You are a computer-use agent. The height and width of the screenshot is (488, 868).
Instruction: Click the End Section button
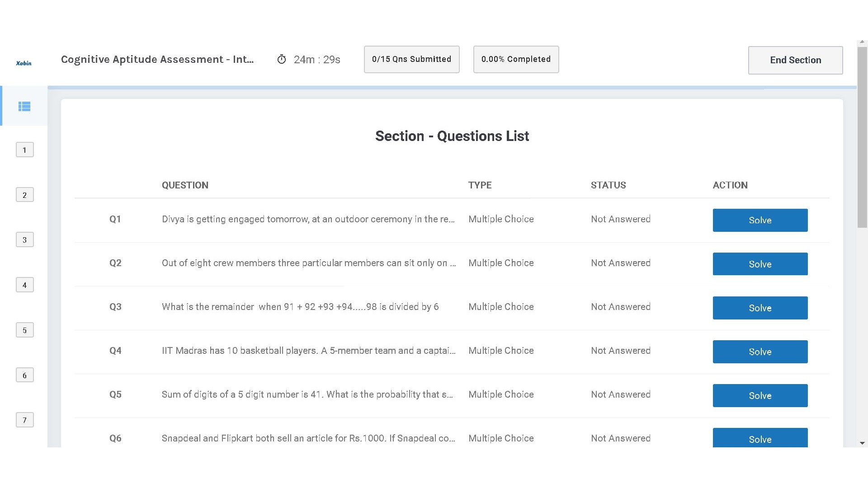pos(796,60)
